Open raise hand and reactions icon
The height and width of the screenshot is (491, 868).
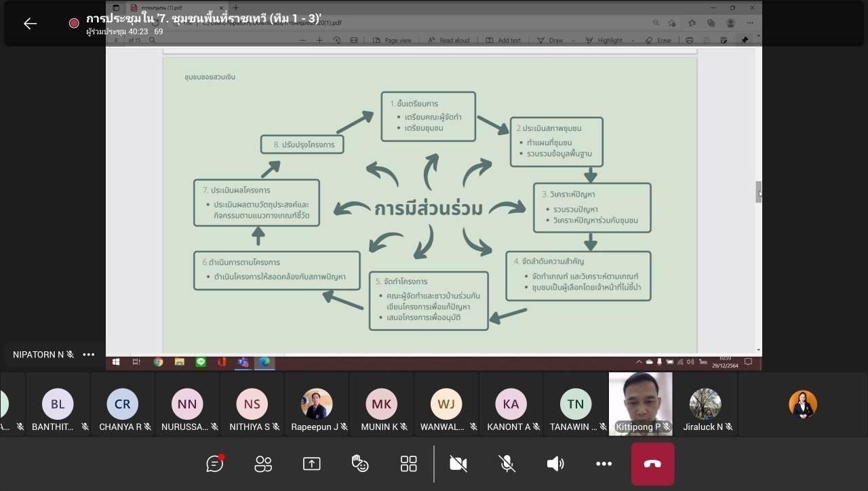tap(360, 464)
